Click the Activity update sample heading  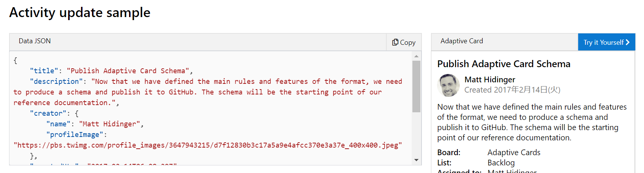80,13
